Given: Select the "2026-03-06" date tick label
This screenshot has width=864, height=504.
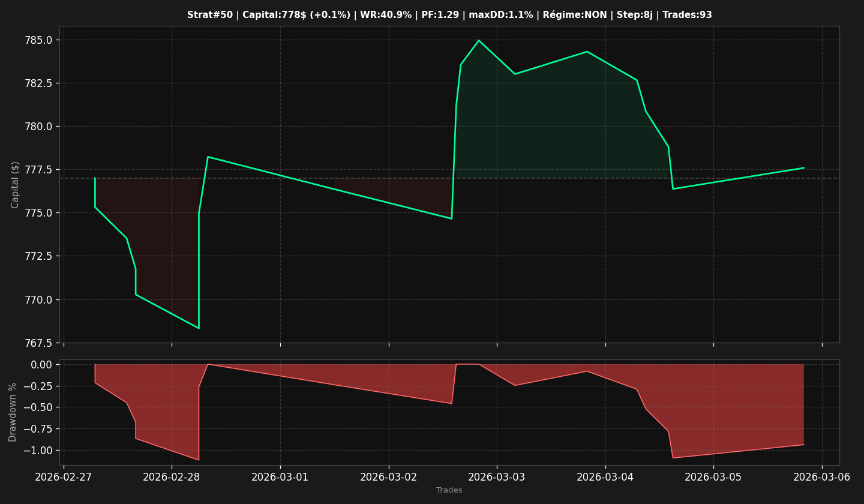Looking at the screenshot, I should click(x=822, y=477).
